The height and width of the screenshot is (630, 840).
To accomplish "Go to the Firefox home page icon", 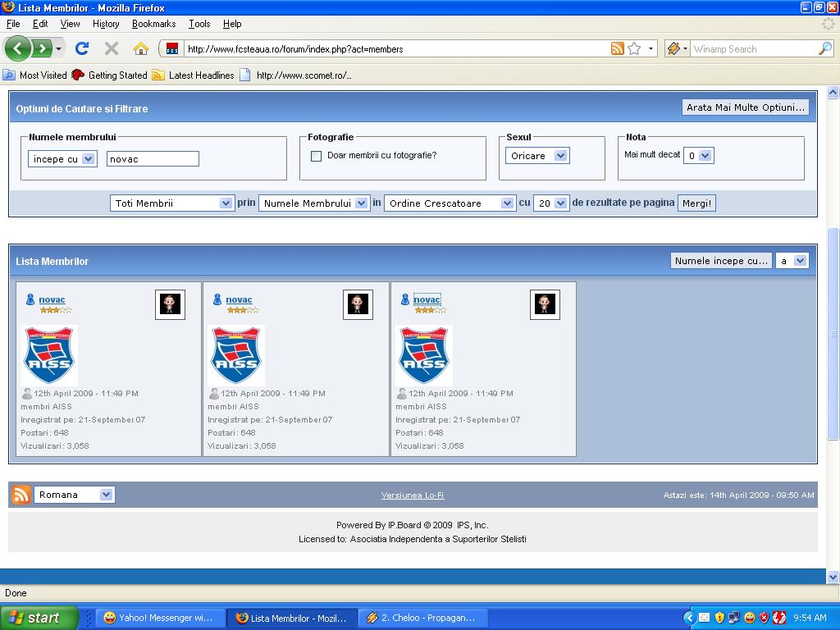I will [141, 48].
